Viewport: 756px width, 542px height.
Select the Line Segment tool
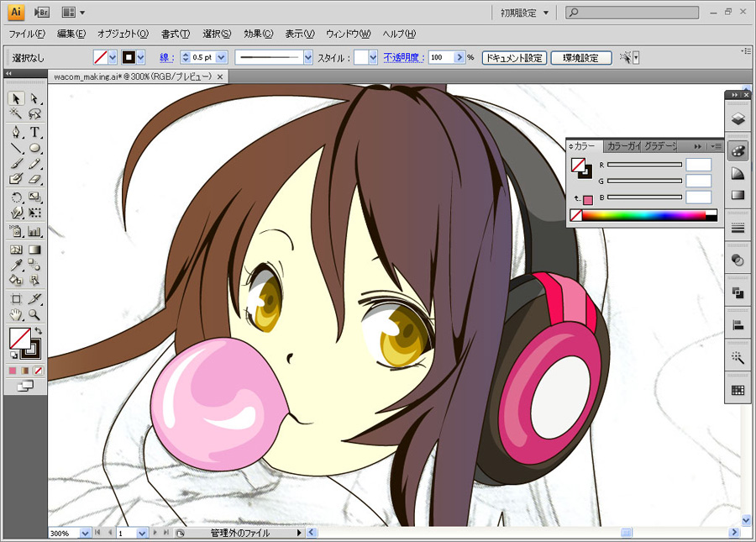[16, 148]
